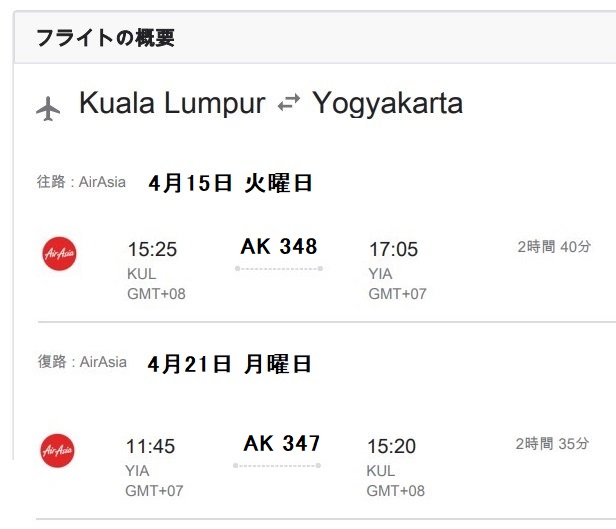Click the 復路 : AirAsia return label
This screenshot has width=616, height=529.
click(x=81, y=362)
